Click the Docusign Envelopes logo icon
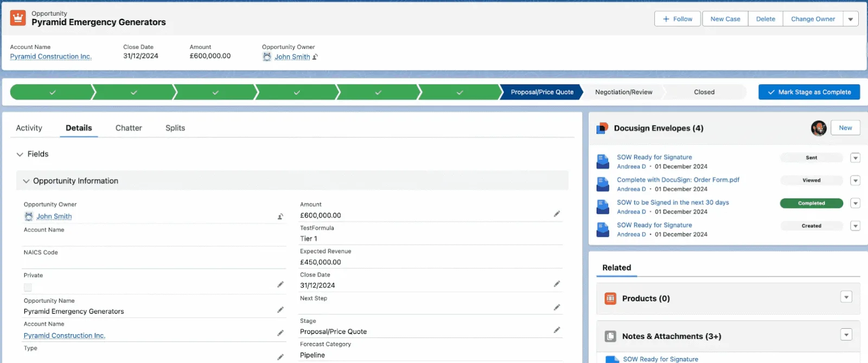The height and width of the screenshot is (363, 868). tap(602, 128)
